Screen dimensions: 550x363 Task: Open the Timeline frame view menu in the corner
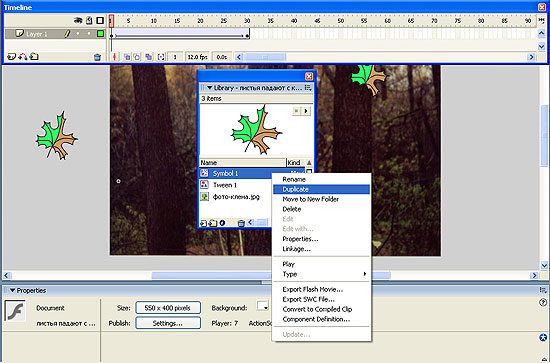click(x=541, y=21)
